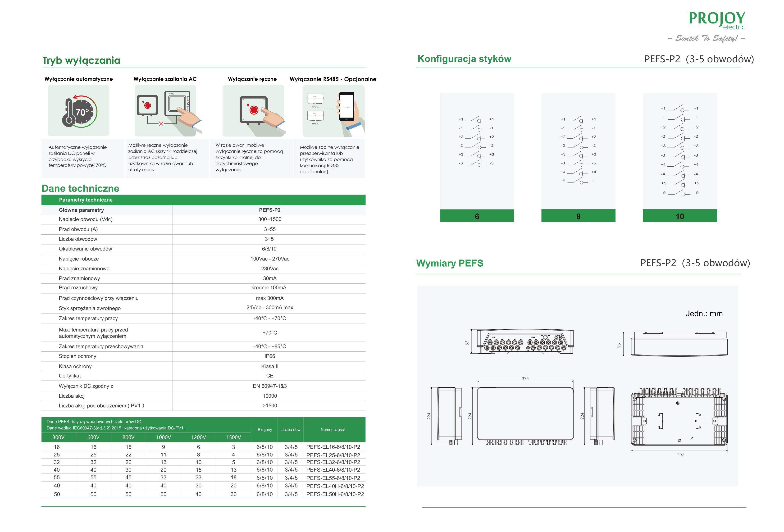The width and height of the screenshot is (784, 532).
Task: Select part number 'PEFS-EL25-6/8/10-P2'
Action: pos(333,455)
